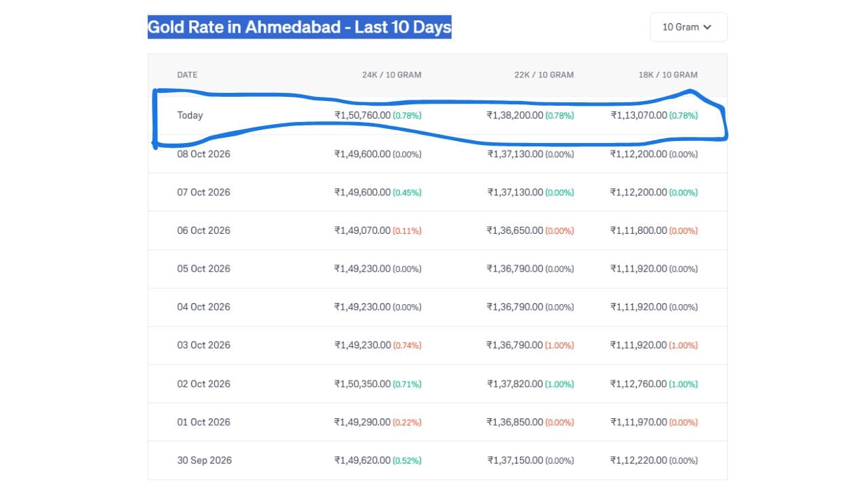Click the 0.71% change in 02 Oct row

click(407, 384)
